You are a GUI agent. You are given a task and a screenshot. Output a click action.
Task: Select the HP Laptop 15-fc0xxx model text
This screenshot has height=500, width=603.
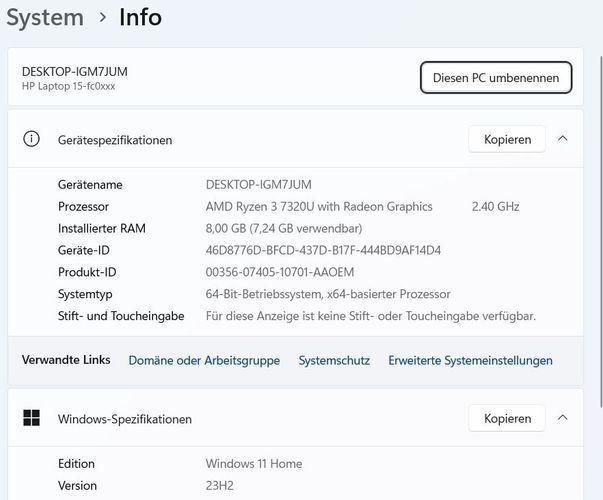[x=68, y=86]
